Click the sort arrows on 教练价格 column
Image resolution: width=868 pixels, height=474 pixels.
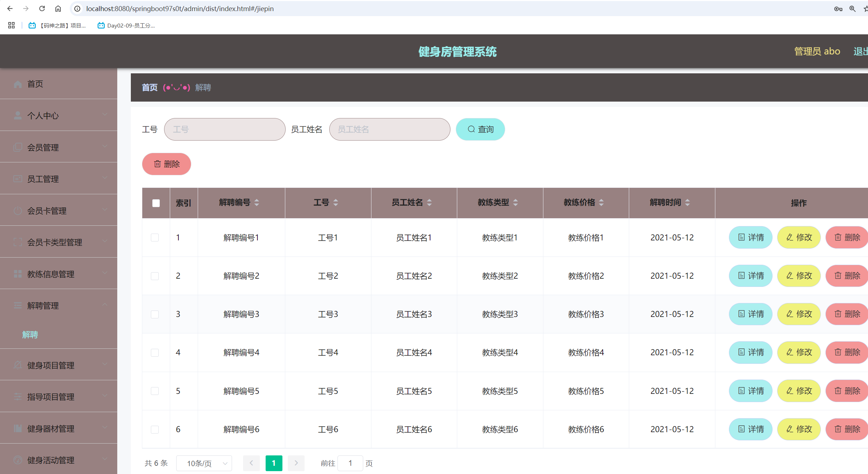pyautogui.click(x=601, y=202)
